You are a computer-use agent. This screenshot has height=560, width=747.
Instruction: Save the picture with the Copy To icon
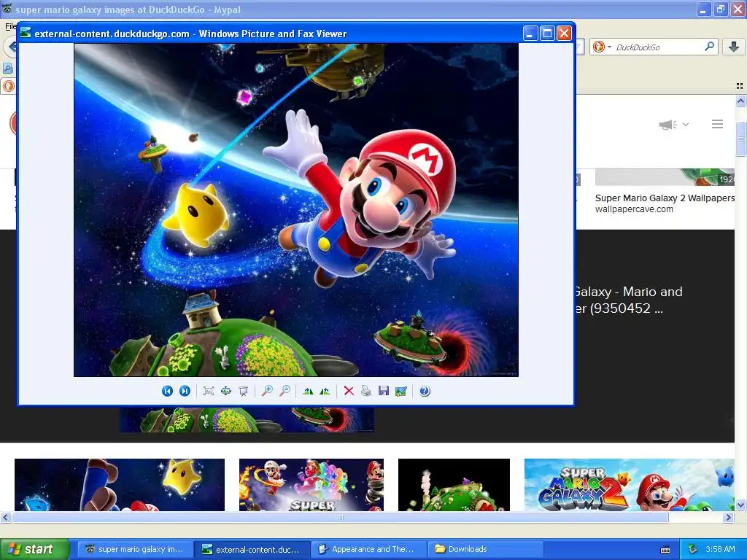coord(384,391)
